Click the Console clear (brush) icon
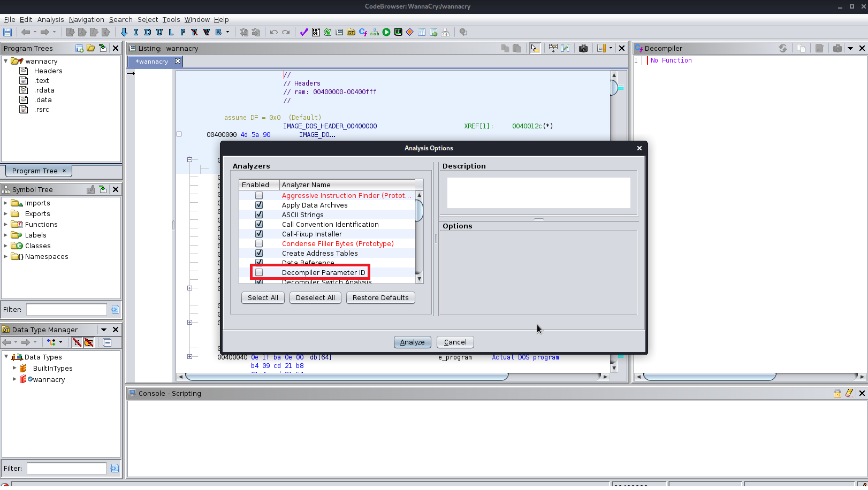Screen dimensions: 868x490 coord(849,393)
